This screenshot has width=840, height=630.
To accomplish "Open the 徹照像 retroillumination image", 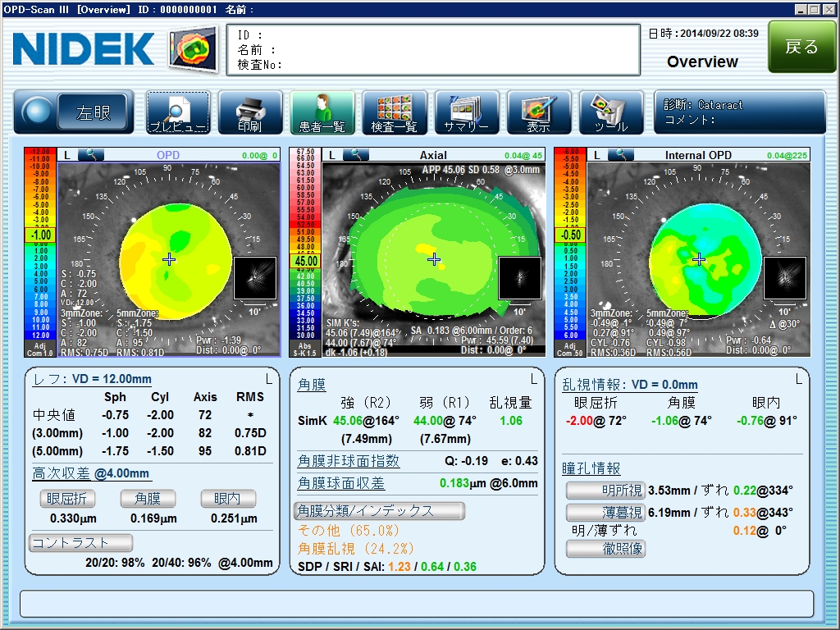I will (x=605, y=549).
